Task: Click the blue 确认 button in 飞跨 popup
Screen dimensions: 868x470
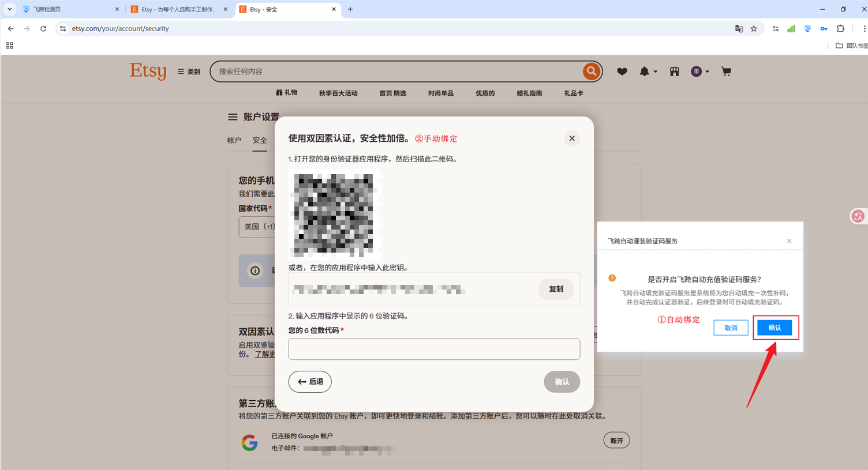Action: [775, 328]
